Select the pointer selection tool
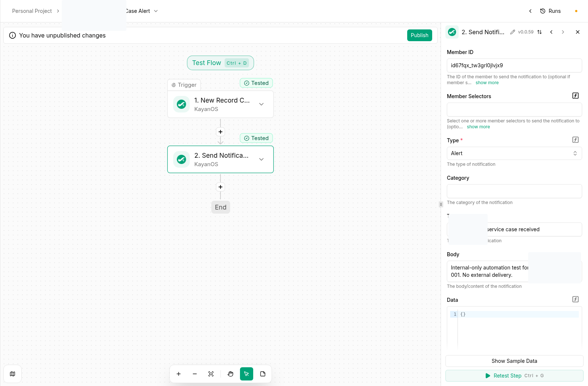588x386 pixels. pos(247,374)
